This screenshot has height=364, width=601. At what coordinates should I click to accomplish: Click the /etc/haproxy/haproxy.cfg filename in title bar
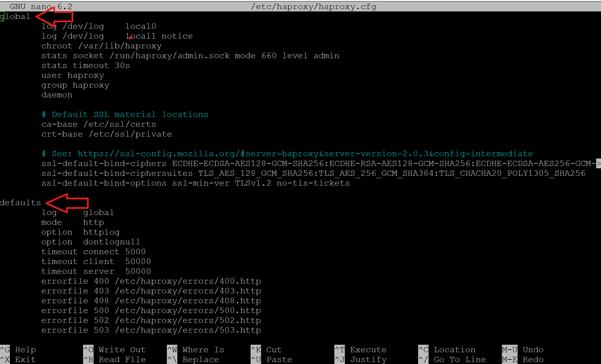pyautogui.click(x=313, y=7)
